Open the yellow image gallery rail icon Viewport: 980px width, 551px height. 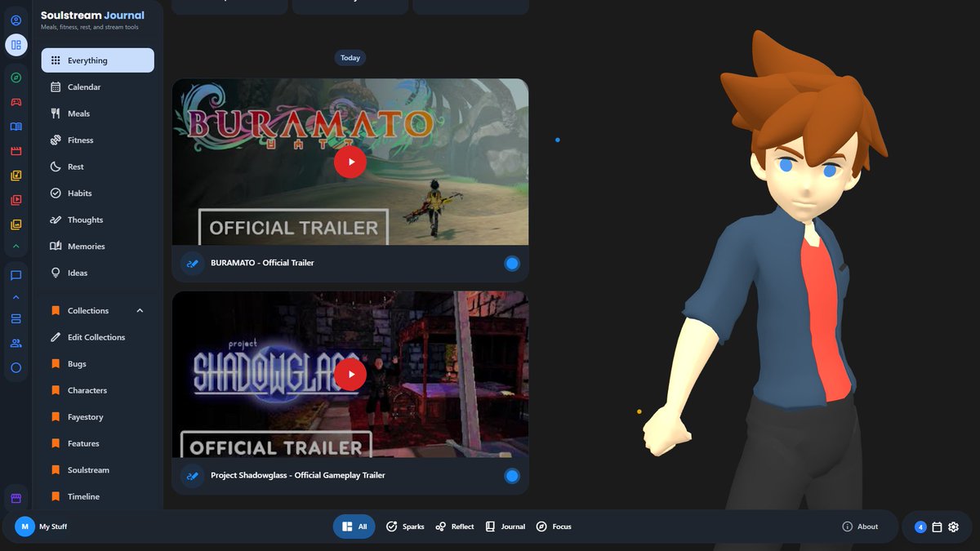pos(16,224)
